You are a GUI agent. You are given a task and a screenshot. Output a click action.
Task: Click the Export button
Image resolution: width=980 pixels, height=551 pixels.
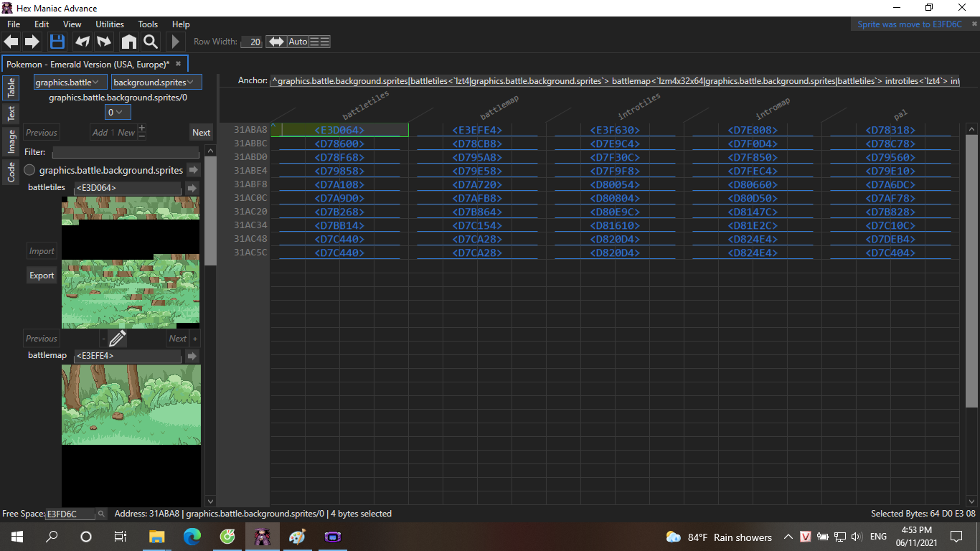tap(42, 275)
